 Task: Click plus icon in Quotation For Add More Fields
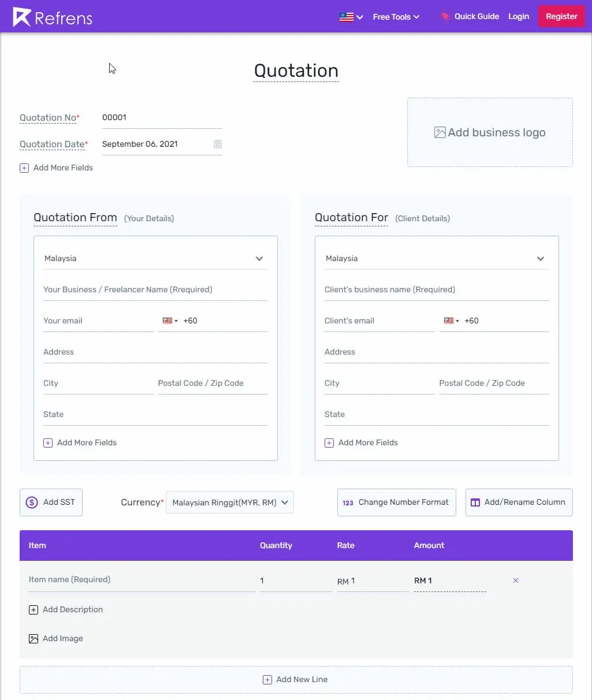tap(329, 443)
